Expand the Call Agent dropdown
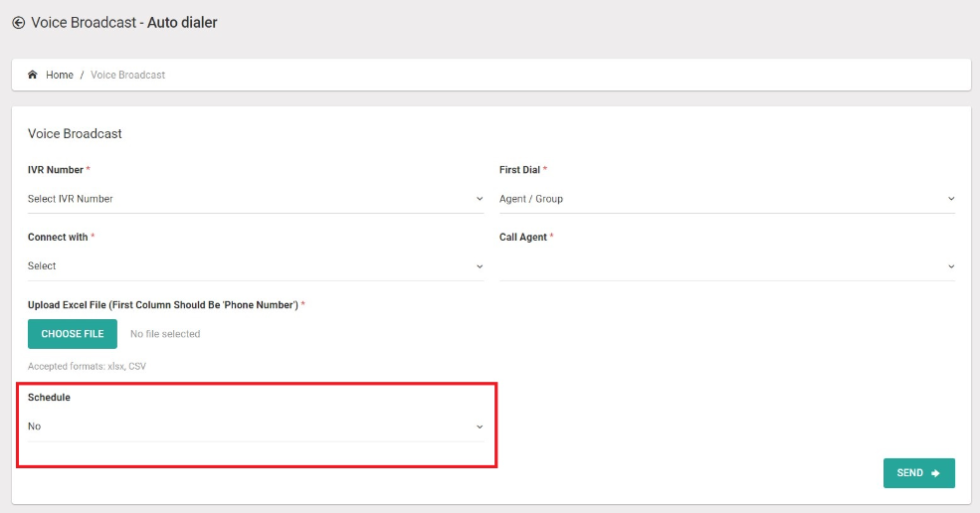Screen dimensions: 980x513 (727, 266)
